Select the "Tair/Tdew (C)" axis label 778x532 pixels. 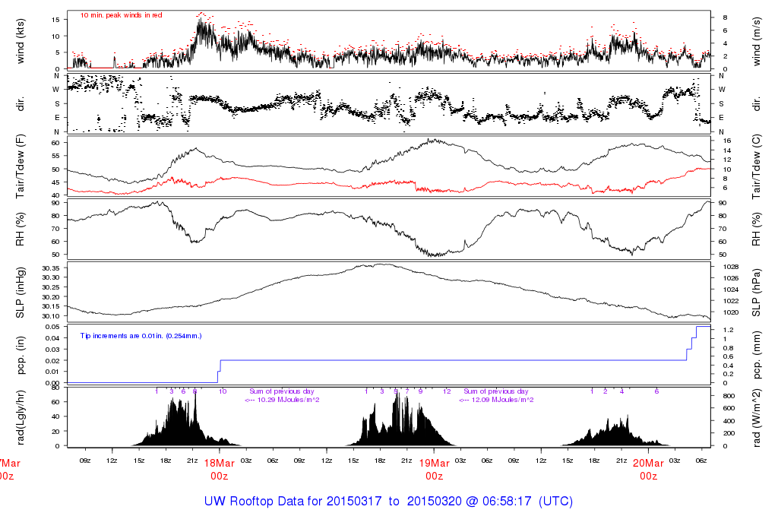[756, 166]
